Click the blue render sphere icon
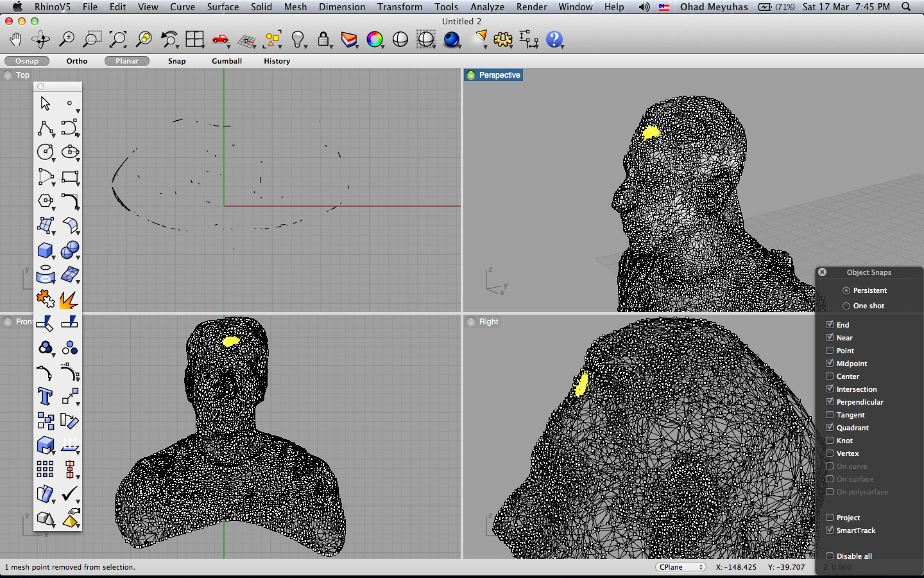This screenshot has height=578, width=924. (452, 40)
